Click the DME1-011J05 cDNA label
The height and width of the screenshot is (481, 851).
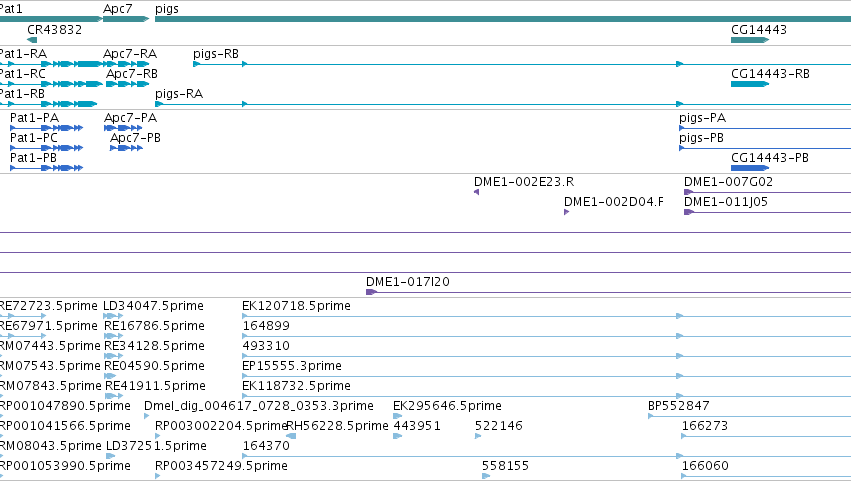click(726, 202)
